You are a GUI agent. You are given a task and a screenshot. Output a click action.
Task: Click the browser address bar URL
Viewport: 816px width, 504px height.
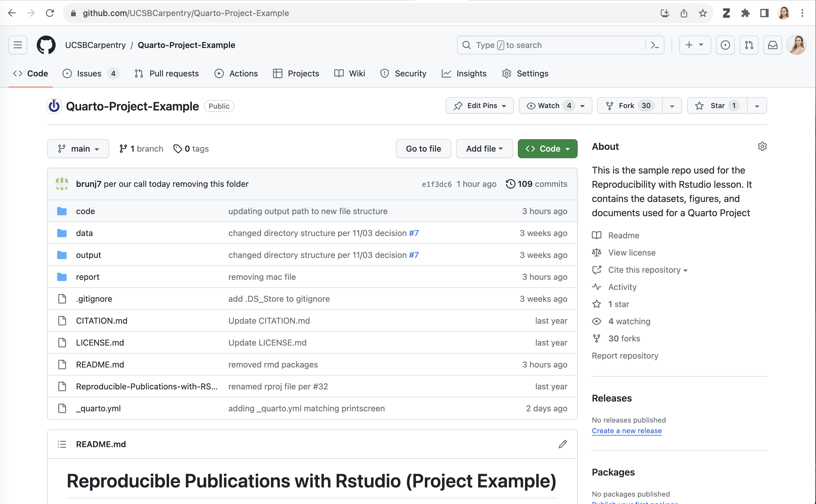click(x=186, y=13)
